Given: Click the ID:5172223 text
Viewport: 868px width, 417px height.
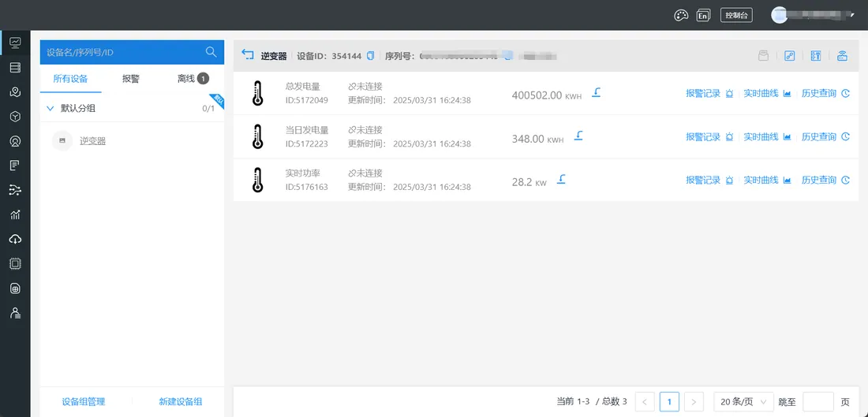Looking at the screenshot, I should pyautogui.click(x=307, y=143).
